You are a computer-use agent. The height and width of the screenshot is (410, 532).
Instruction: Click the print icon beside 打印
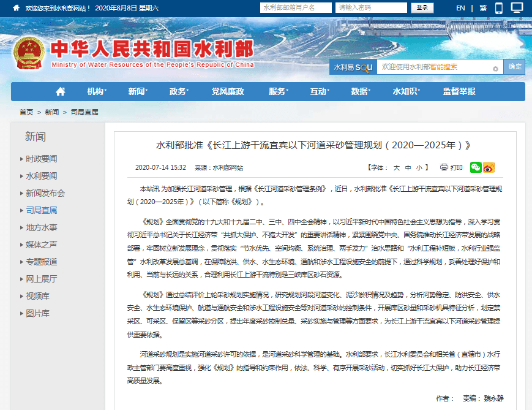click(443, 167)
